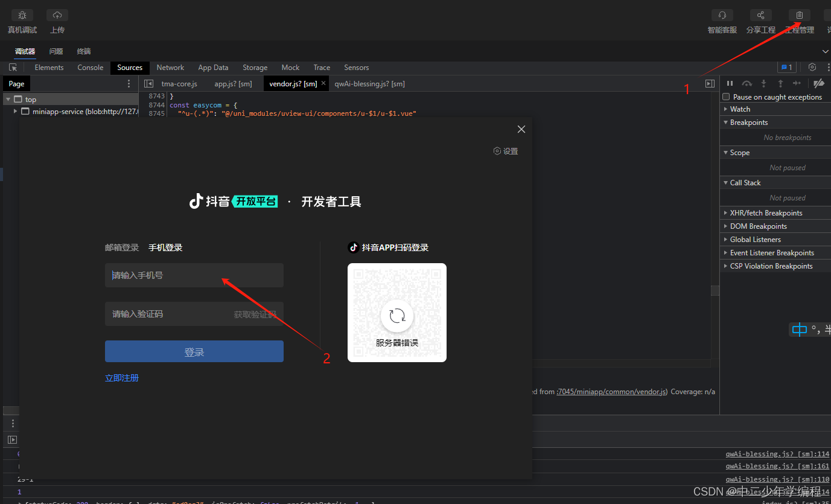Click the register now (立即注册) link
This screenshot has height=504, width=831.
click(x=122, y=378)
